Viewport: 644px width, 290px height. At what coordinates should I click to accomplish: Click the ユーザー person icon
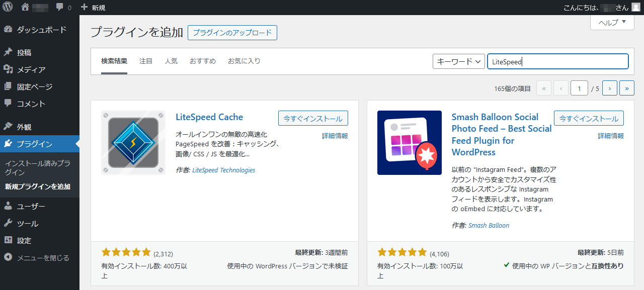tap(8, 206)
